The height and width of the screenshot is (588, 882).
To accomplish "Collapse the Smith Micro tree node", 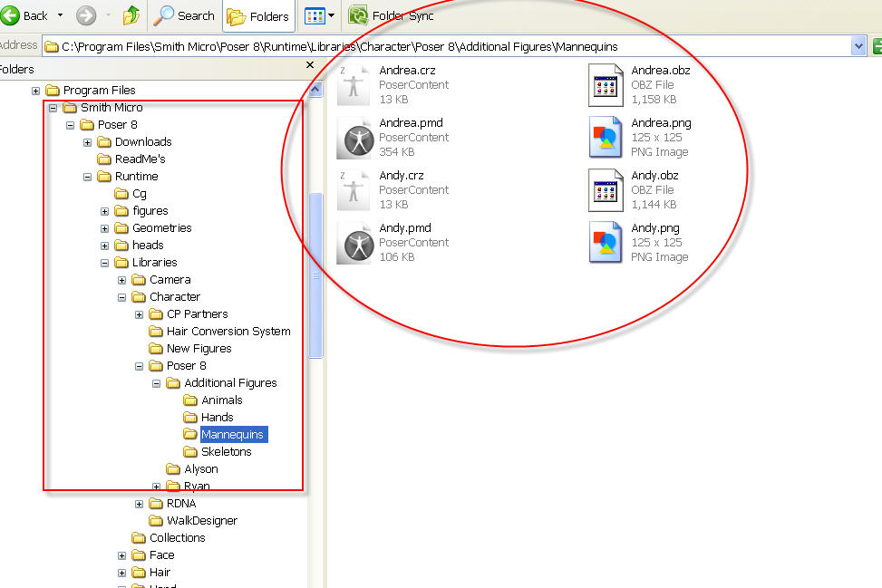I will coord(53,108).
